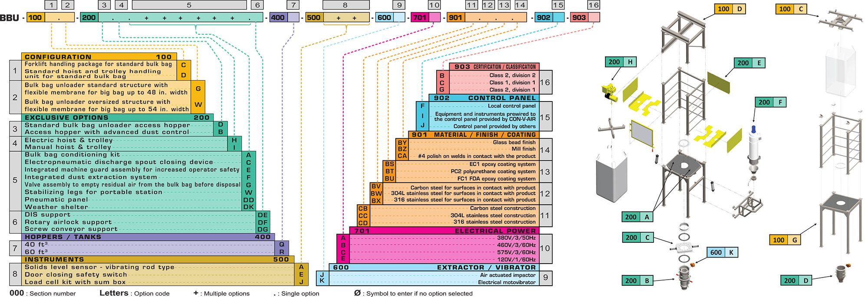Click the "BBU" model prefix label
Image resolution: width=868 pixels, height=297 pixels.
(10, 18)
